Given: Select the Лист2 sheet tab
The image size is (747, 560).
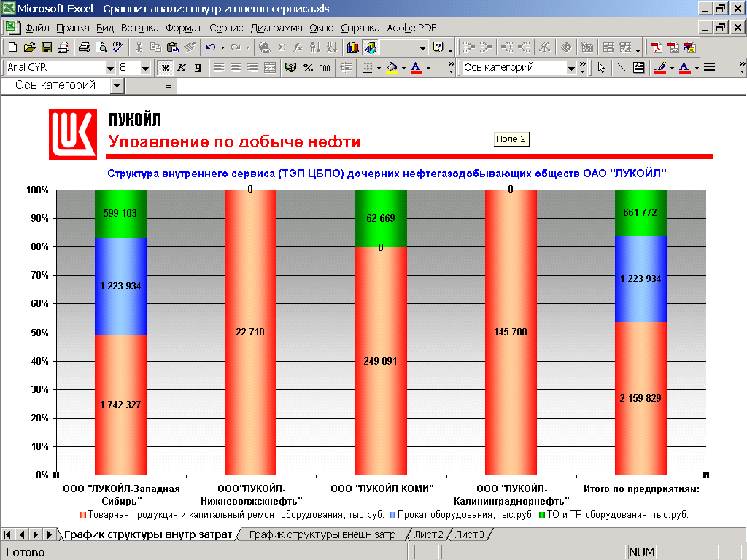Looking at the screenshot, I should (428, 534).
